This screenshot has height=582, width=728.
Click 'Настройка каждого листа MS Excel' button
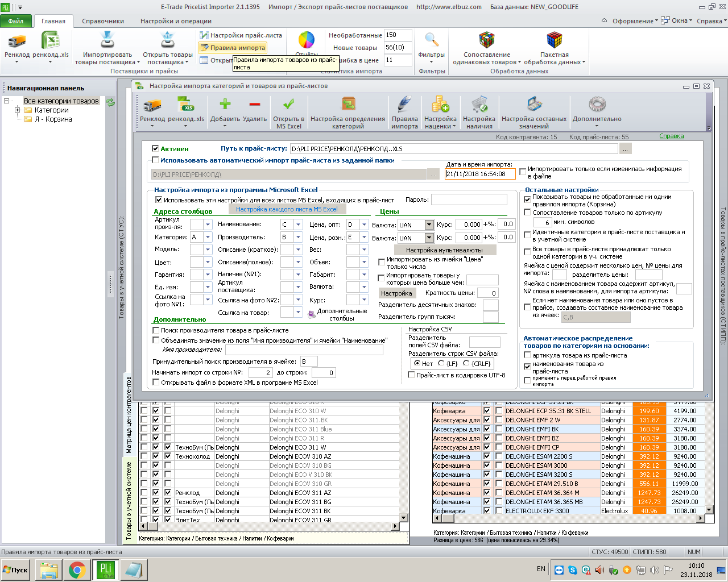[287, 209]
